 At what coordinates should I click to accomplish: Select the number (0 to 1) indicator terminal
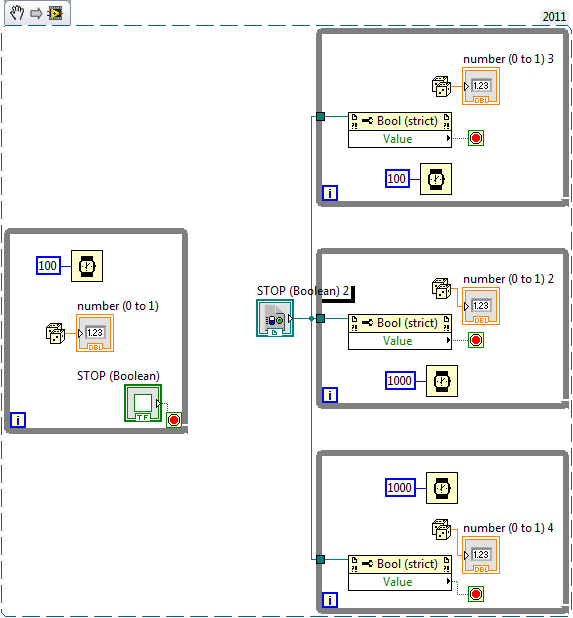coord(95,333)
